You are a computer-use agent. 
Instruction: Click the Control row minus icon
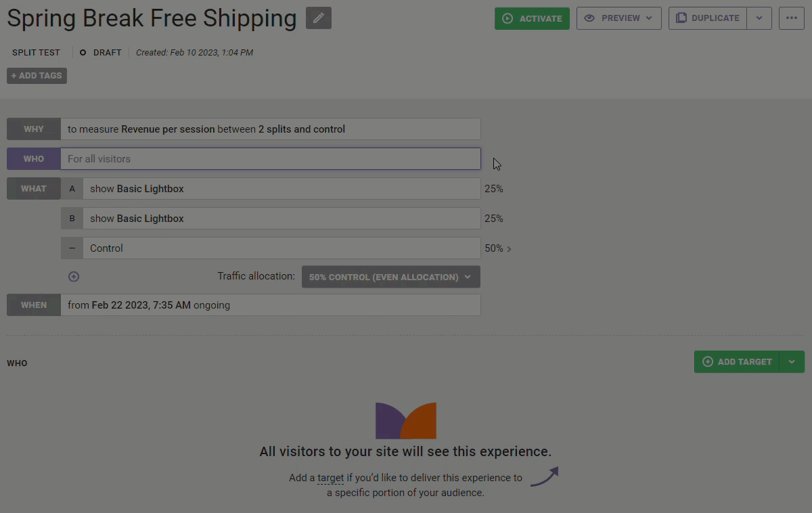(x=72, y=248)
